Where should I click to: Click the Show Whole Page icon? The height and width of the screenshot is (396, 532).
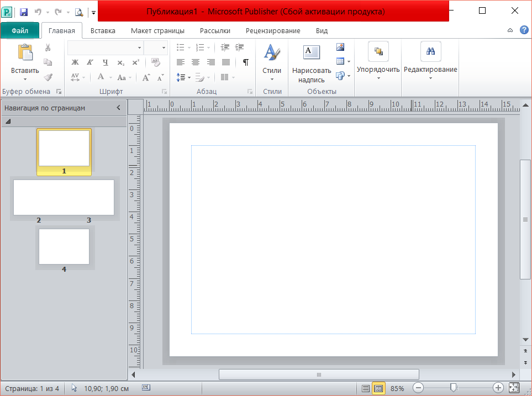click(x=514, y=388)
